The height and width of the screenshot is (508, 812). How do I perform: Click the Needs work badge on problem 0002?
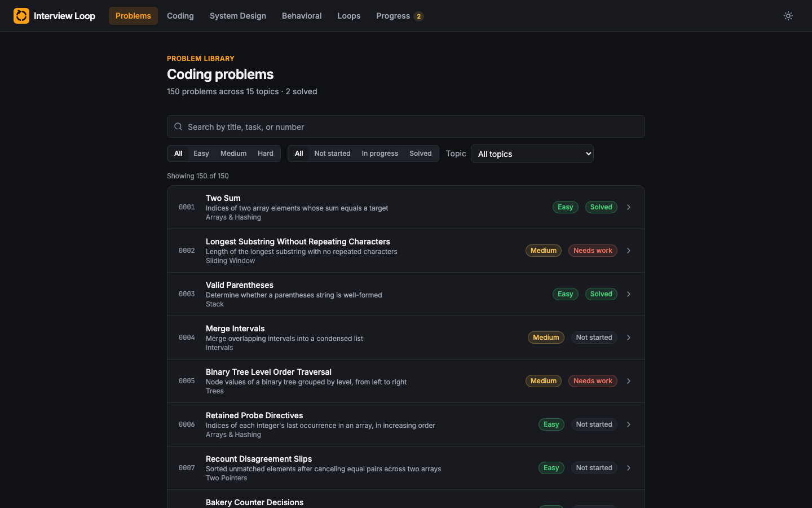(x=593, y=251)
